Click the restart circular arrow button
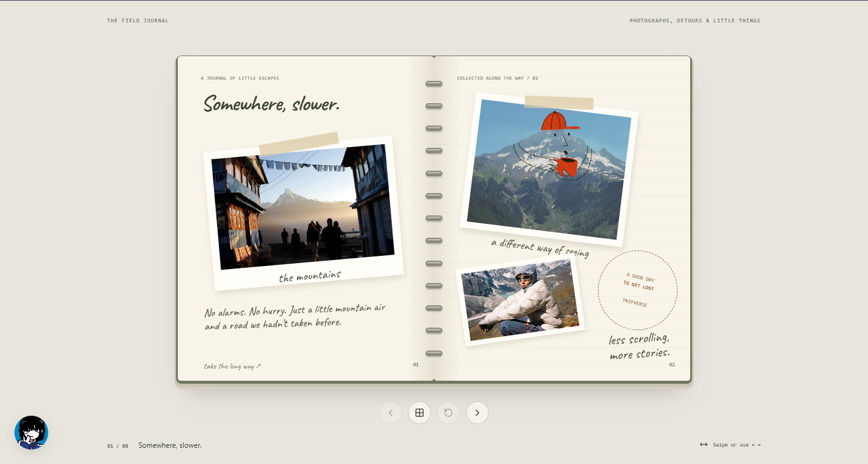Viewport: 868px width, 464px height. click(x=448, y=413)
